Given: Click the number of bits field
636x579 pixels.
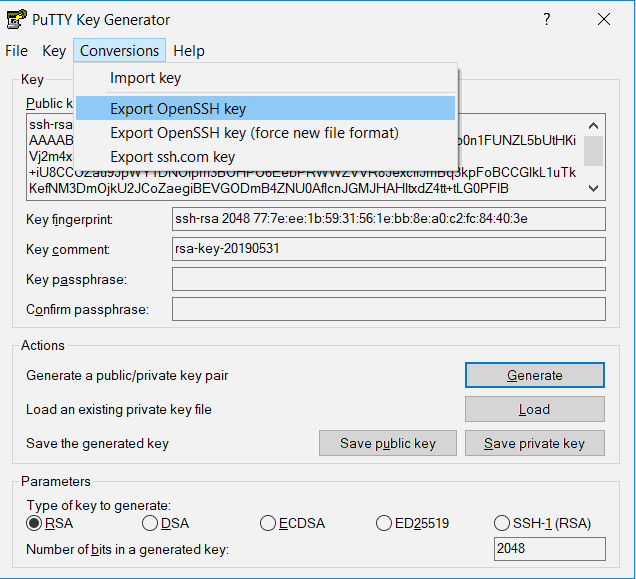Looking at the screenshot, I should point(549,549).
